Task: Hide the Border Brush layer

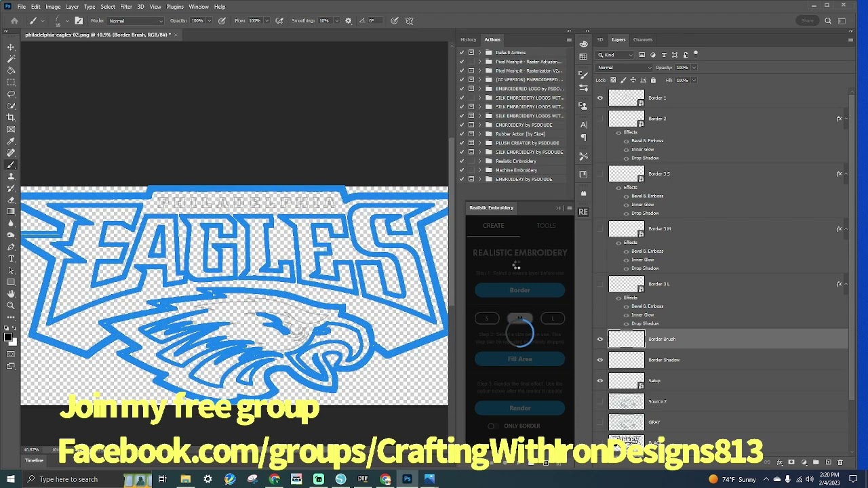Action: tap(600, 340)
